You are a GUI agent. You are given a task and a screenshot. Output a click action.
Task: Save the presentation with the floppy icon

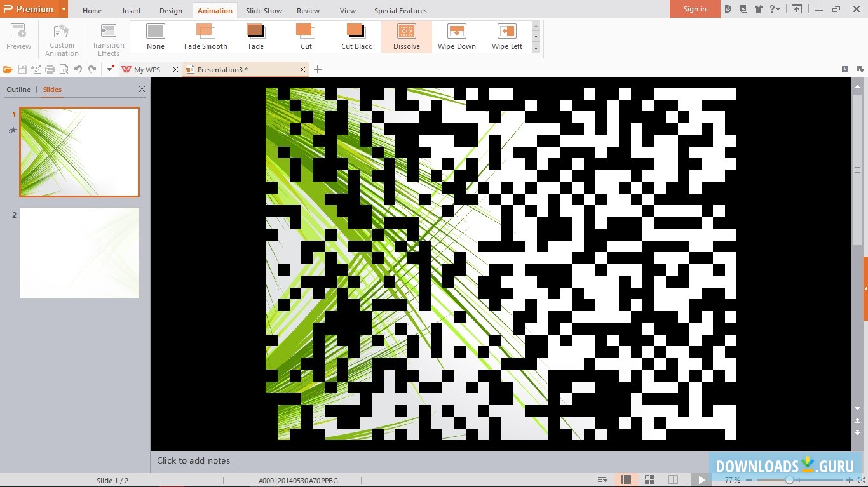[x=22, y=69]
